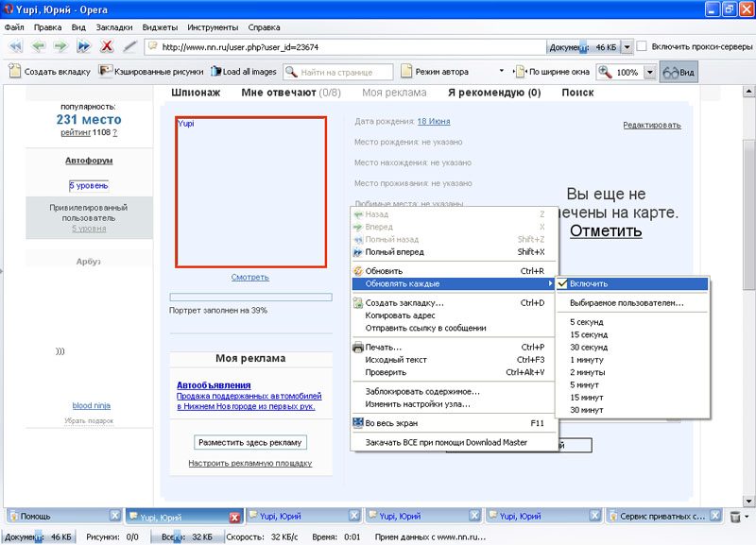The image size is (756, 545).
Task: Open the zoom percentage dropdown arrow
Action: 650,73
